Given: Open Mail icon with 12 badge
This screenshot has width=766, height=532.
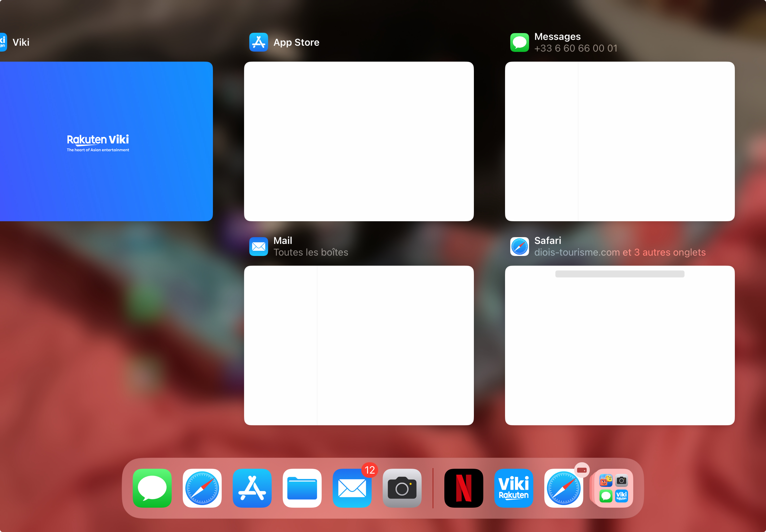Looking at the screenshot, I should click(x=352, y=488).
